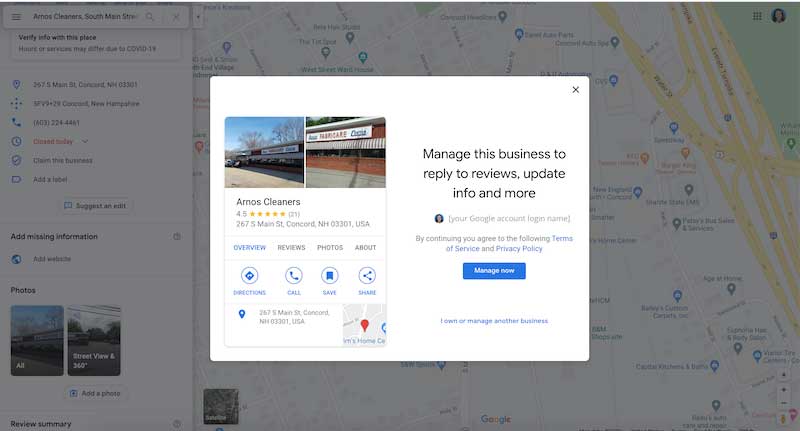This screenshot has width=800, height=431.
Task: Click the mini map with red pin
Action: point(364,325)
